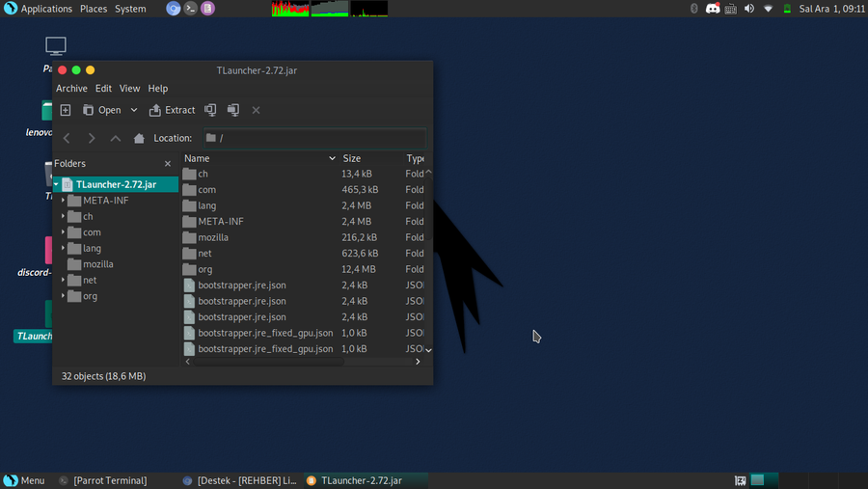868x489 pixels.
Task: Open the Places menu in the top panel
Action: (x=94, y=9)
